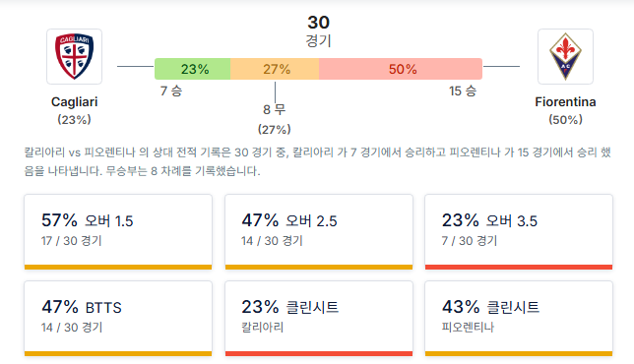Open the 23% 오버 3.5 stat card
This screenshot has width=634, height=364.
[519, 231]
